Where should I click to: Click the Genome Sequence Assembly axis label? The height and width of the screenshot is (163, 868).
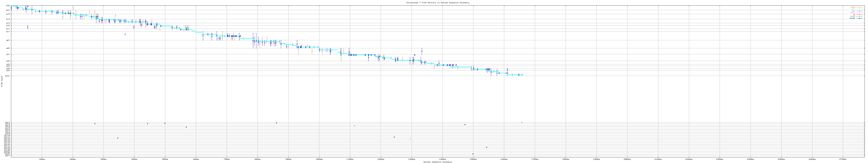(x=437, y=162)
